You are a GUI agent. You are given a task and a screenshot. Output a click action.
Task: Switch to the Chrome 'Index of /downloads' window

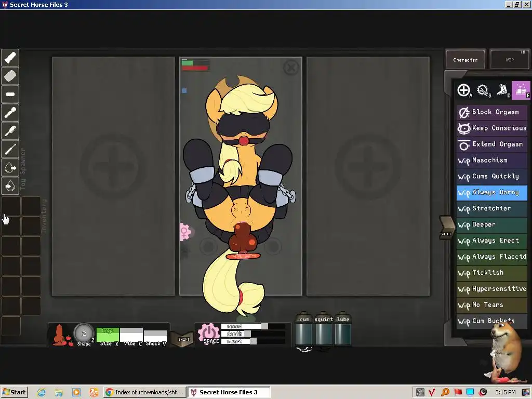tap(145, 392)
